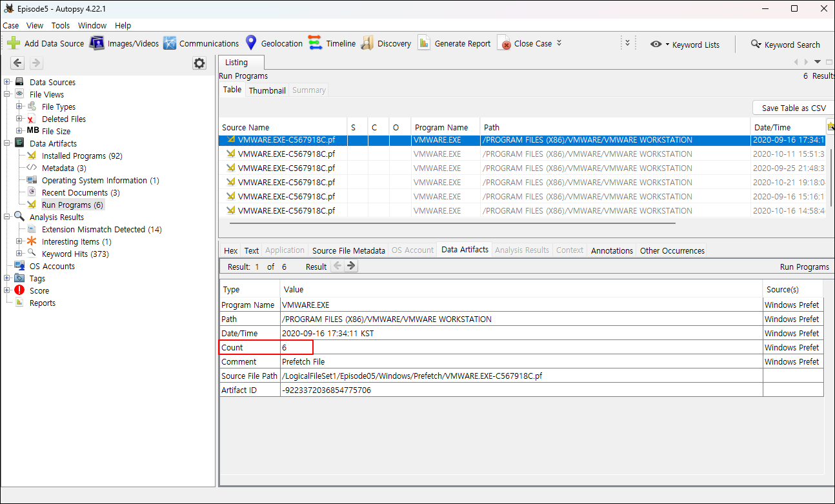Screen dimensions: 835x504
Task: Open the View menu
Action: coord(35,26)
